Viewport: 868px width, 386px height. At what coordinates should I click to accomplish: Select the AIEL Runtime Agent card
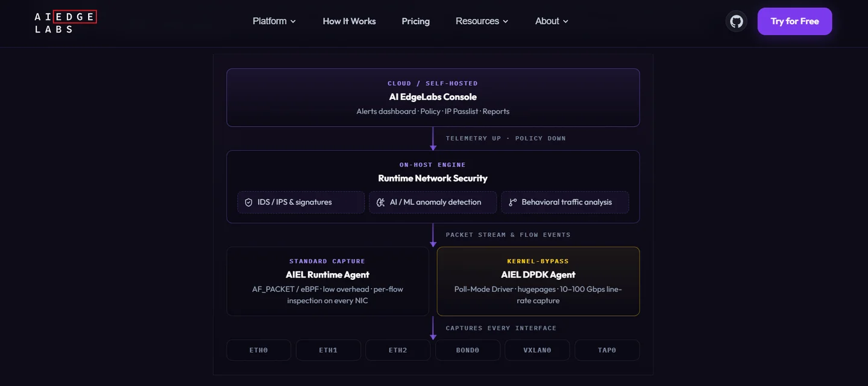[x=327, y=281]
